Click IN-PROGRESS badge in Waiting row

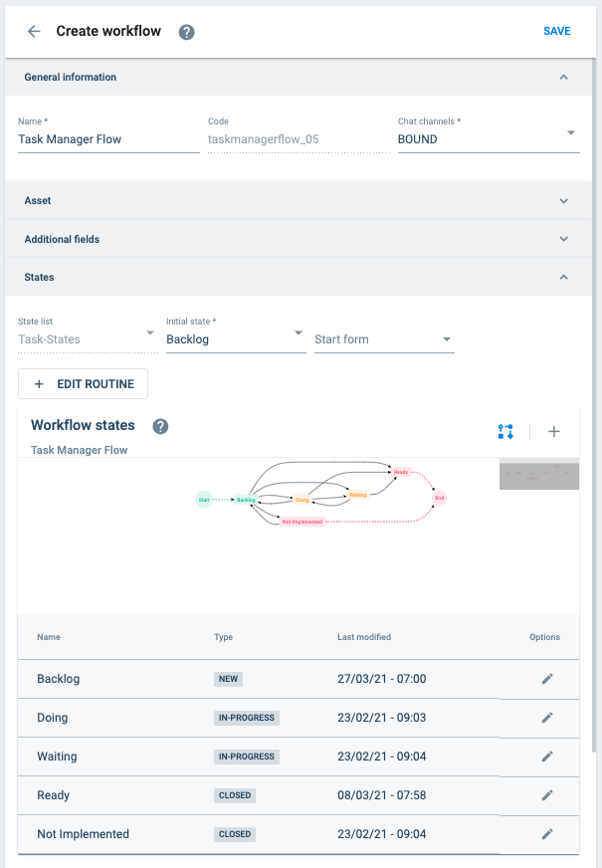(x=246, y=757)
